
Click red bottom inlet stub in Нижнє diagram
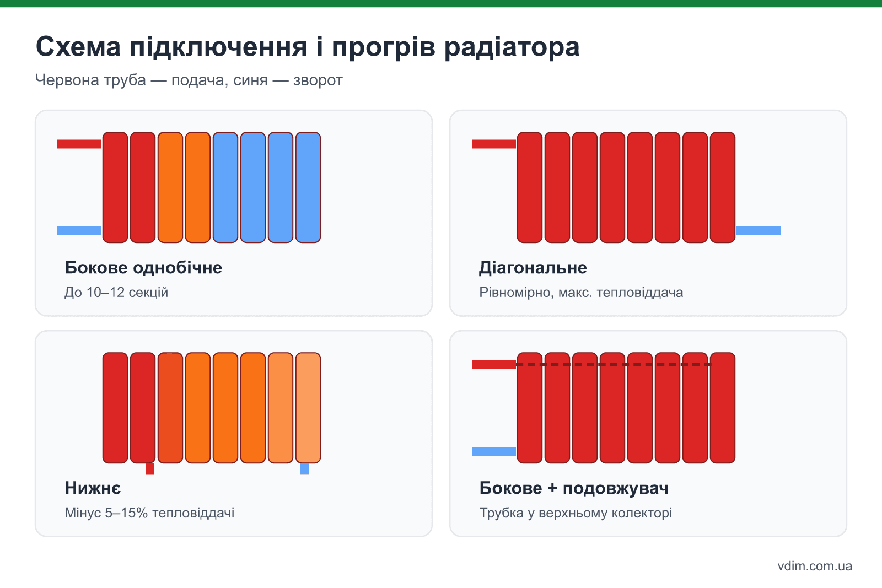click(x=150, y=468)
